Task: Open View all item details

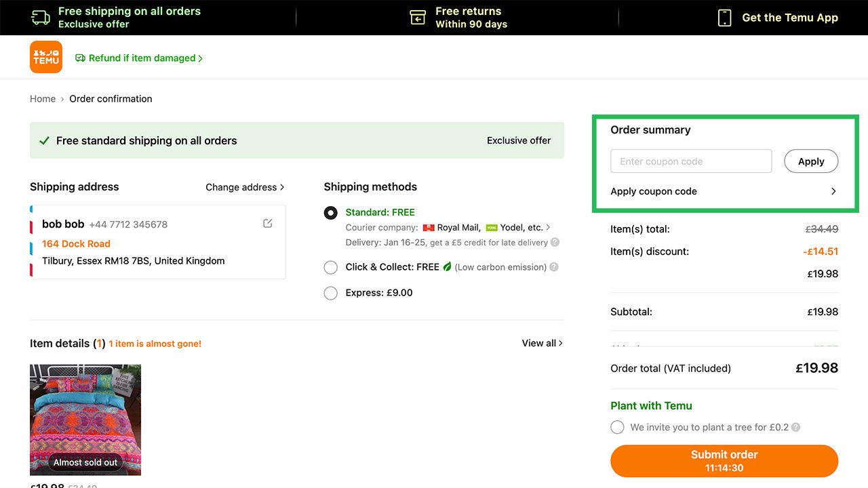Action: pyautogui.click(x=542, y=343)
